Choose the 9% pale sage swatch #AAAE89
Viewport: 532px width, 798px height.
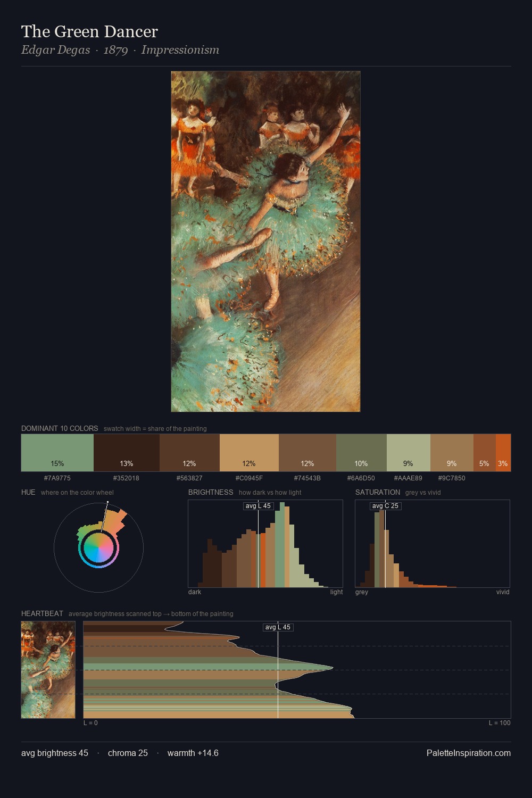[x=409, y=453]
